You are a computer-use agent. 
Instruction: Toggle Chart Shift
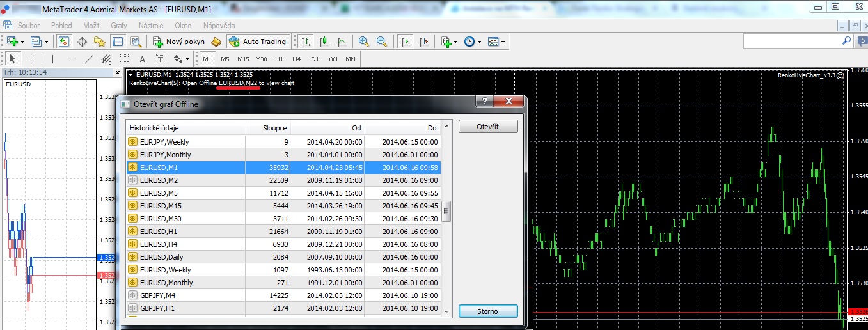423,42
